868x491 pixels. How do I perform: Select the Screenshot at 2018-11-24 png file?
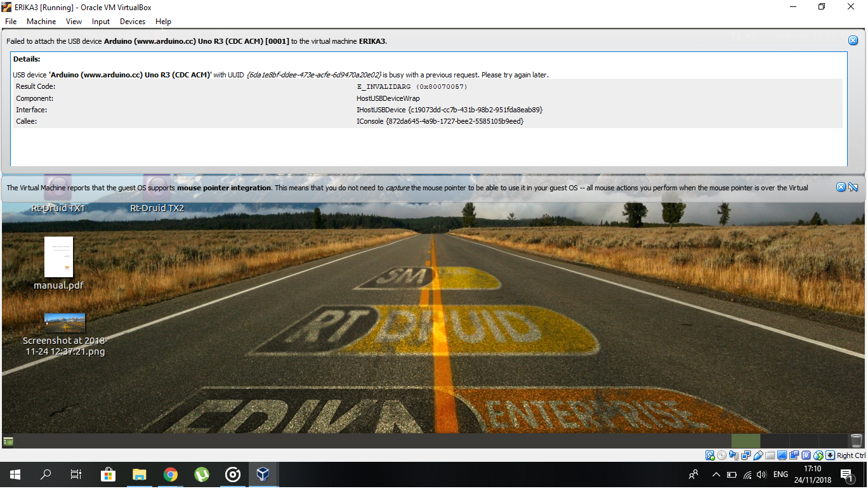pos(64,334)
